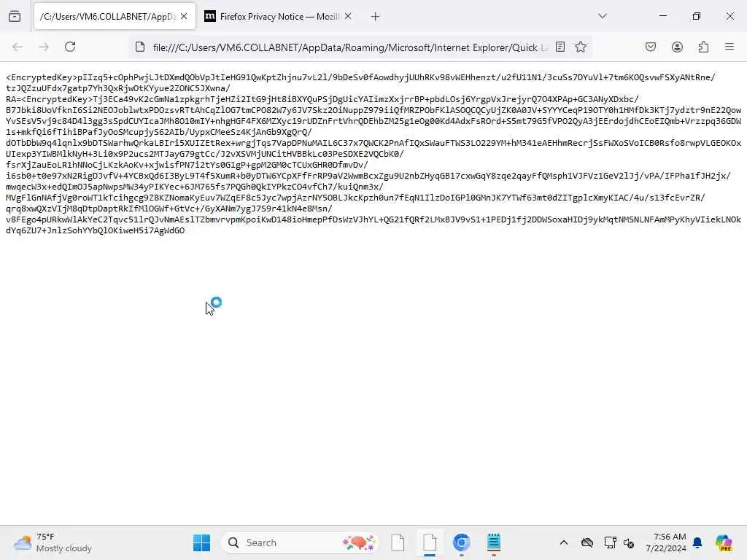Open the Firefox account icon
Screen dimensions: 747x560
pyautogui.click(x=677, y=47)
